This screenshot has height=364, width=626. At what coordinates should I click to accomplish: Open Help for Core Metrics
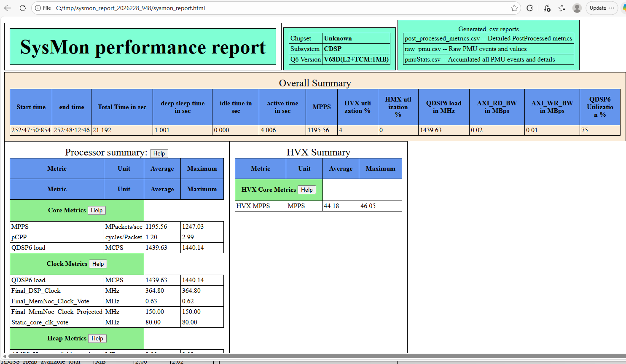click(x=97, y=210)
